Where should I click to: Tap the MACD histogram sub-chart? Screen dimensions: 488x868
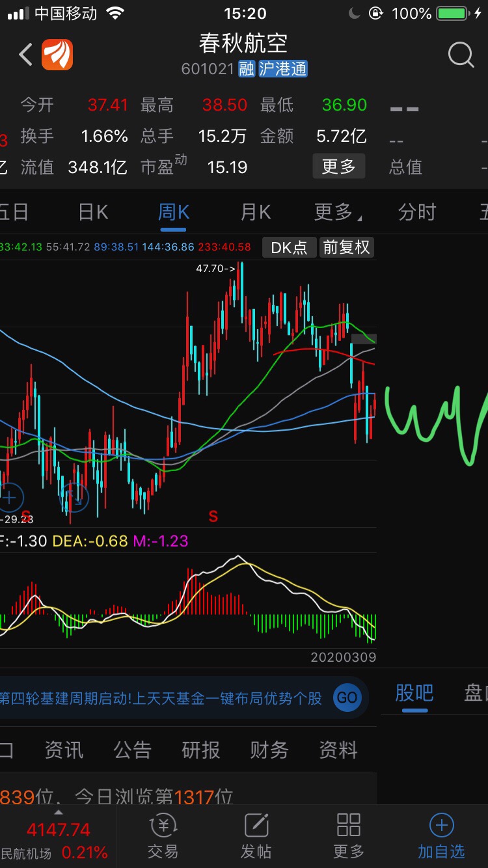click(x=188, y=600)
